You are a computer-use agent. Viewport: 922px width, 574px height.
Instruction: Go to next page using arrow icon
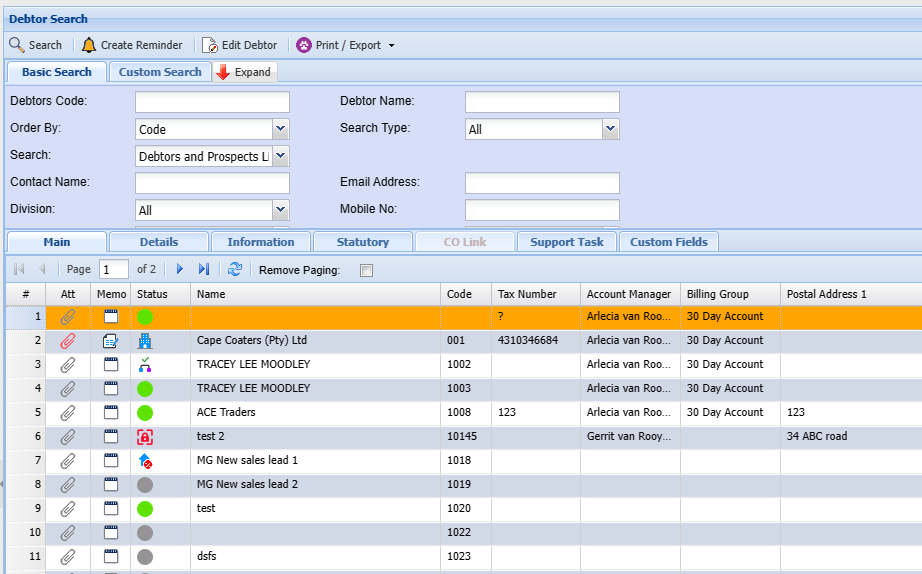click(x=180, y=269)
